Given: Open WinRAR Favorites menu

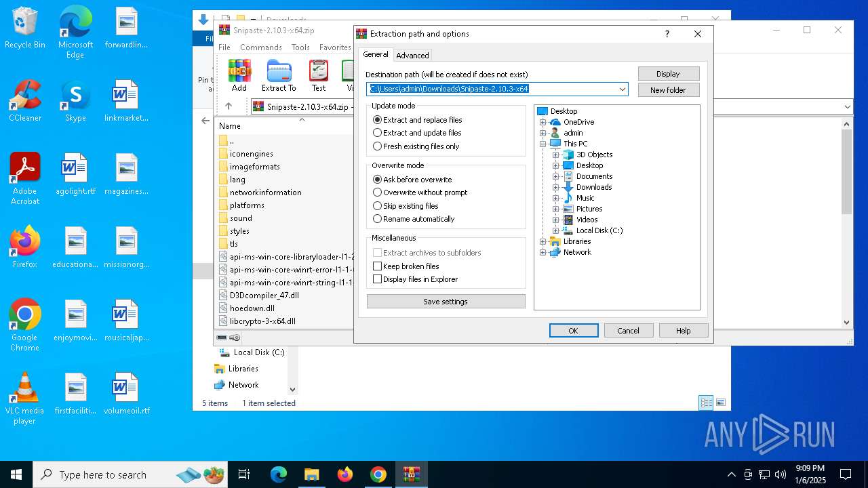Looking at the screenshot, I should [x=335, y=47].
